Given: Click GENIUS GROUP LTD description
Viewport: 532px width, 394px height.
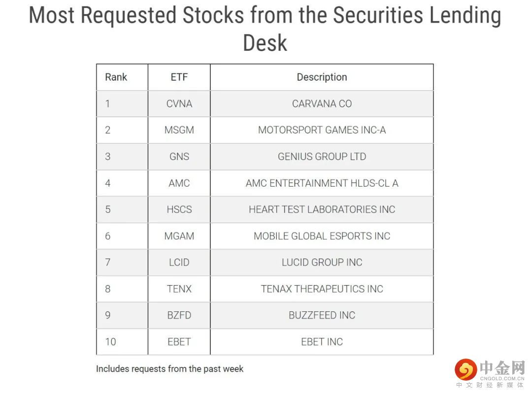Looking at the screenshot, I should (322, 157).
